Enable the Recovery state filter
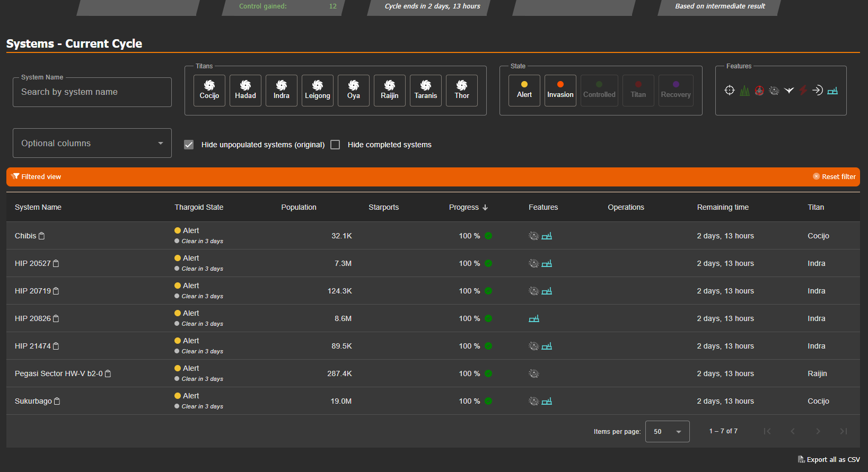 [x=676, y=91]
